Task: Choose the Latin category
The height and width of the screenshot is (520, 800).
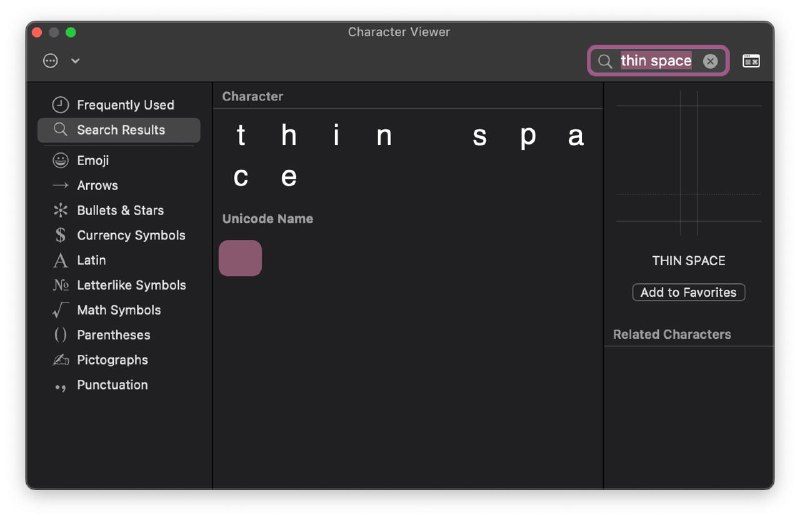Action: click(119, 260)
